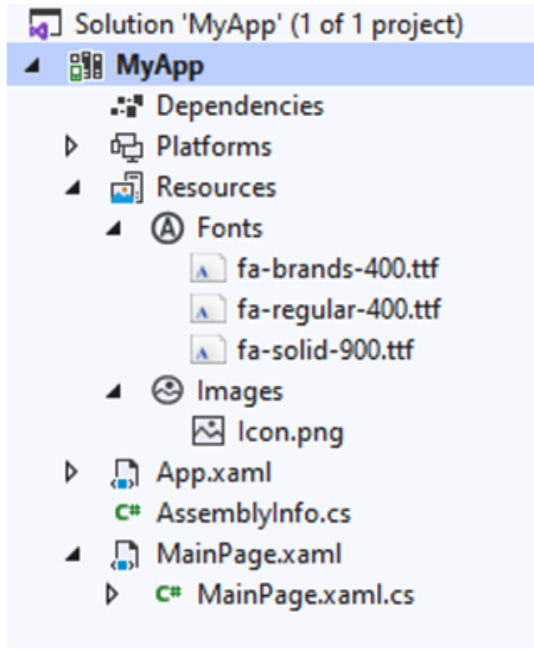This screenshot has height=652, width=534.
Task: Collapse the MainPage.xaml node
Action: pos(73,555)
